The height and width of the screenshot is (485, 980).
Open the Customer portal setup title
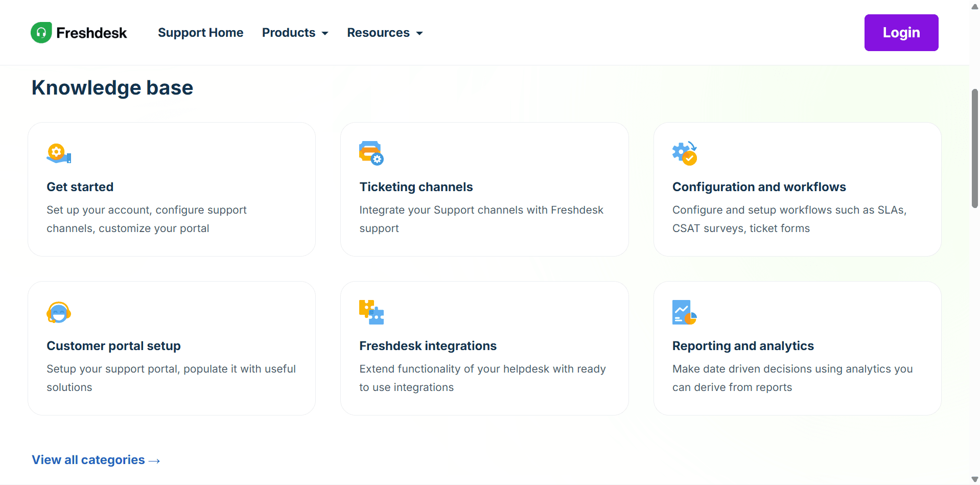pyautogui.click(x=113, y=346)
